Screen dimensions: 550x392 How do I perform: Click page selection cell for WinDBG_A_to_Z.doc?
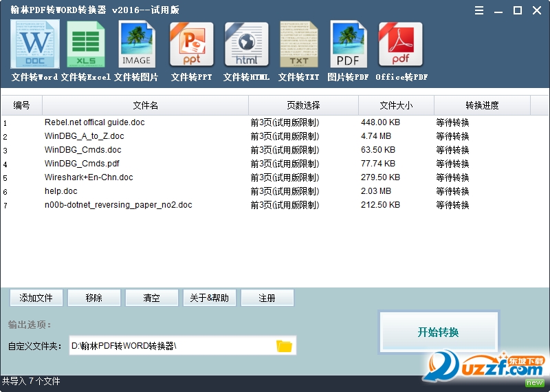click(285, 136)
